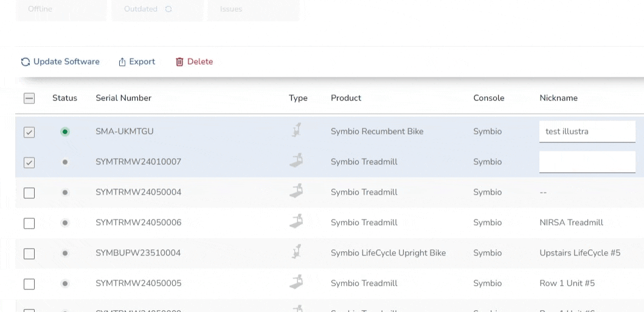This screenshot has width=644, height=312.
Task: Click Symbio Treadmill product for SYMTRMW24050005
Action: click(364, 283)
